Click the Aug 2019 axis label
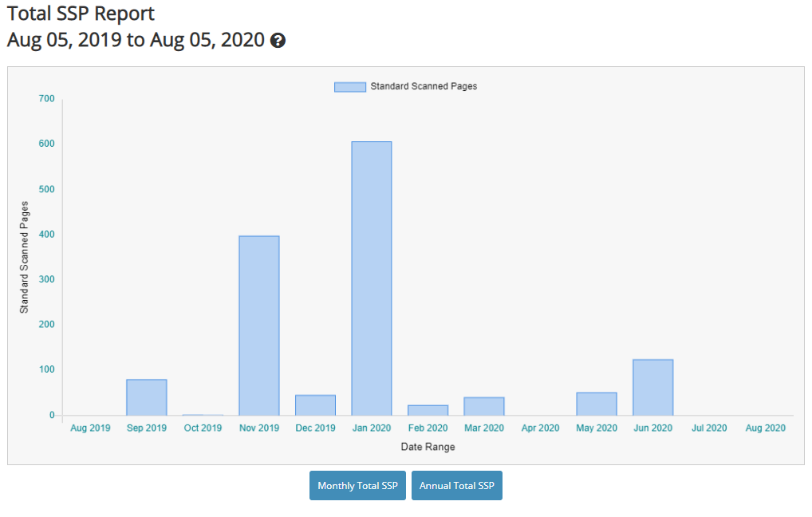The height and width of the screenshot is (517, 812). tap(90, 428)
